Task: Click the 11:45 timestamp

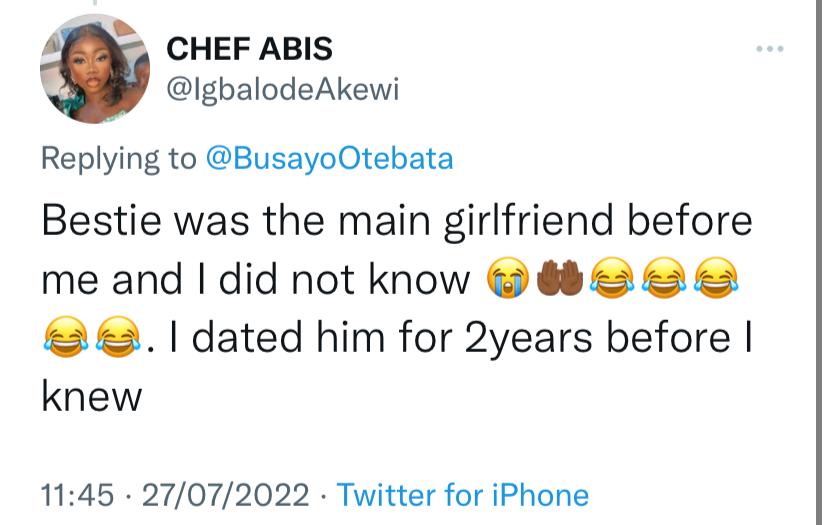Action: pos(78,495)
